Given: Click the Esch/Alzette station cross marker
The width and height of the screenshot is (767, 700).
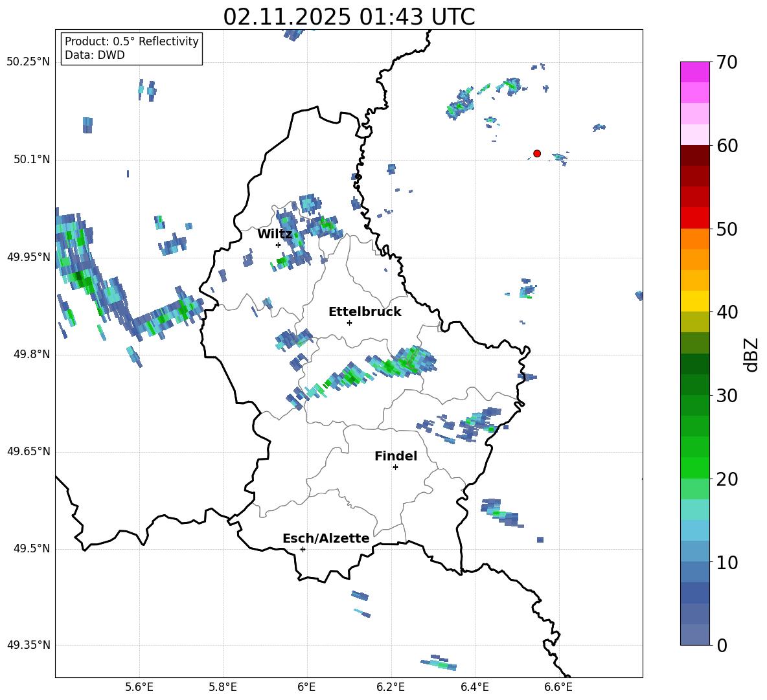Looking at the screenshot, I should point(303,549).
